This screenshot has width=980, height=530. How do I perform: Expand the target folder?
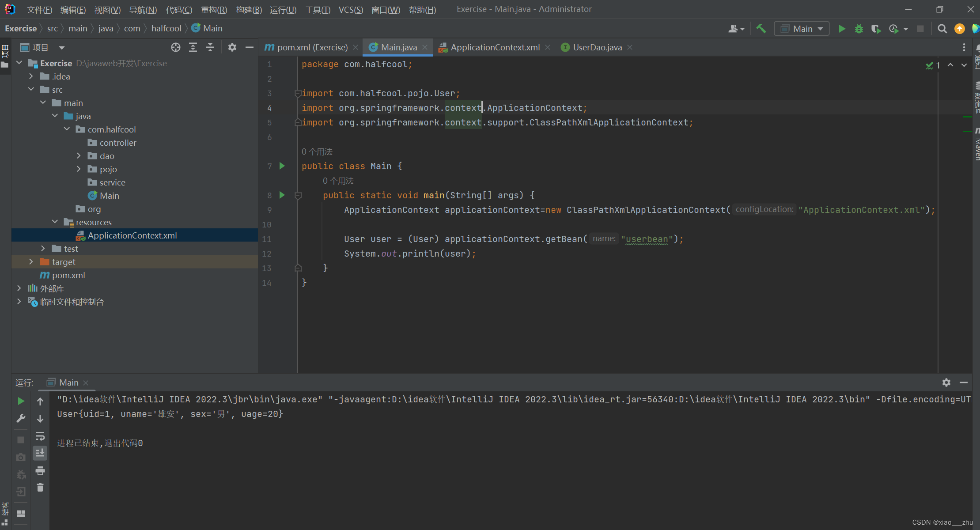(31, 262)
